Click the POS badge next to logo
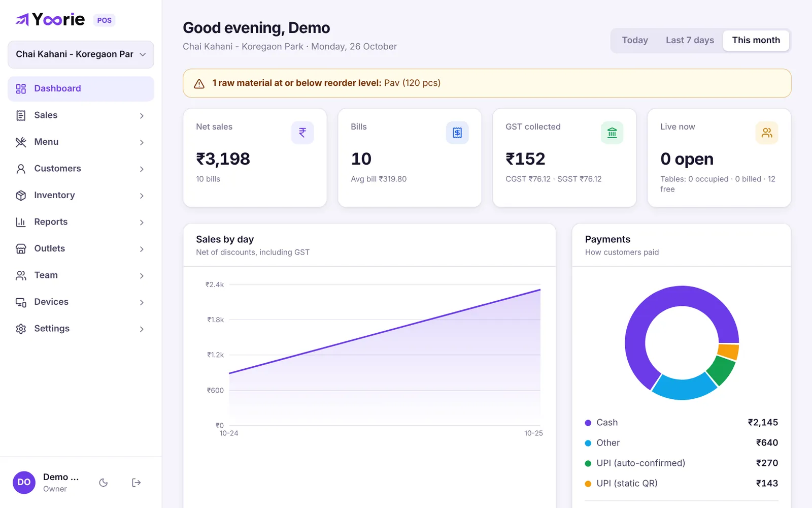Image resolution: width=812 pixels, height=508 pixels. (104, 20)
